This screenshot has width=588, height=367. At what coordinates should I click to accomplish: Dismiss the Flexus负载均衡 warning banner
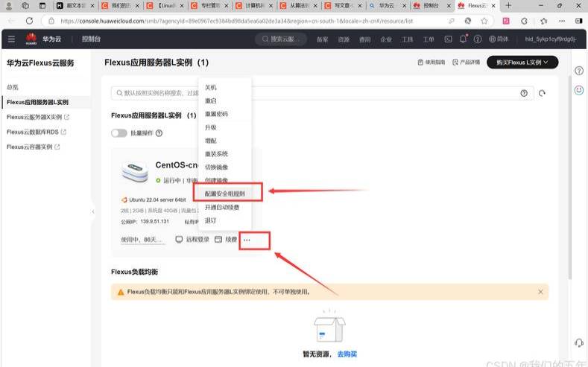coord(540,292)
